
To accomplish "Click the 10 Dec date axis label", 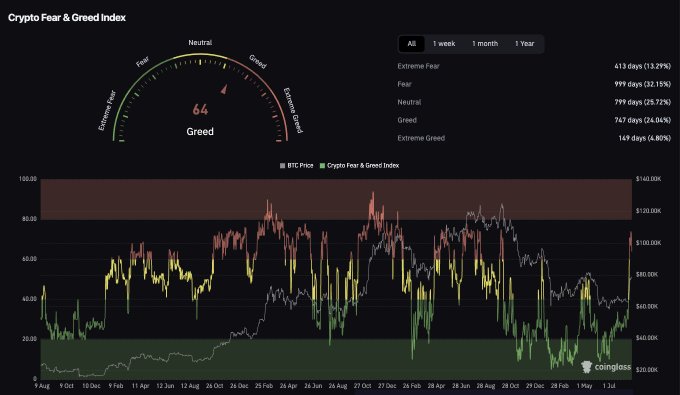I will 91,386.
